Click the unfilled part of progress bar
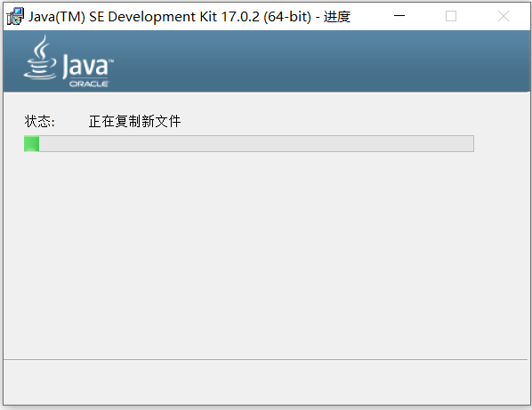Image resolution: width=532 pixels, height=410 pixels. pyautogui.click(x=256, y=144)
